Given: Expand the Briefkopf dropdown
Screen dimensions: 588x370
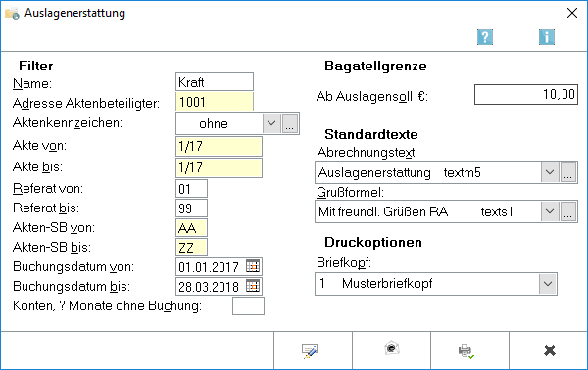Looking at the screenshot, I should [x=548, y=284].
